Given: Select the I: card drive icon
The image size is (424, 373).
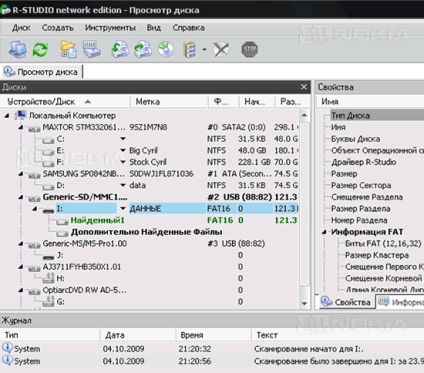Looking at the screenshot, I should [x=49, y=210].
